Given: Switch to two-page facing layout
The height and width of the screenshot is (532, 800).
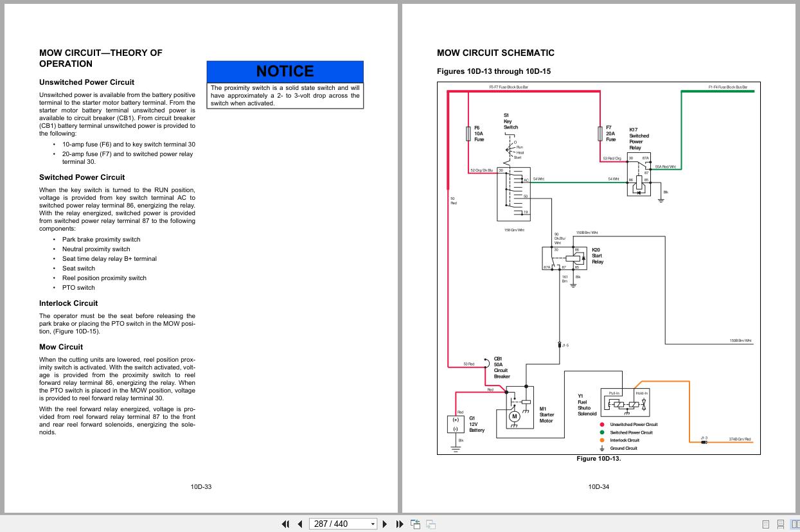Looking at the screenshot, I should coord(796,524).
